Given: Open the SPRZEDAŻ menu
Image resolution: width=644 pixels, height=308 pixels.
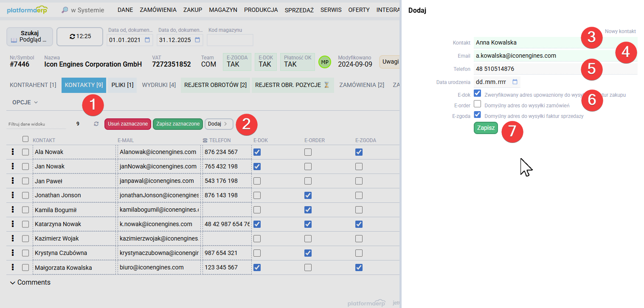Looking at the screenshot, I should click(299, 9).
